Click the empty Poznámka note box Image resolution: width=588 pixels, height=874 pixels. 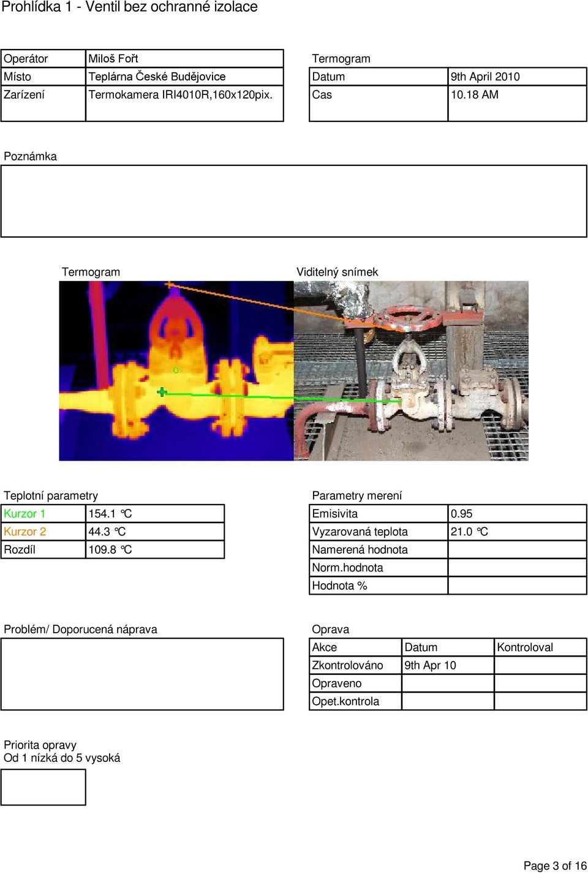coord(294,201)
